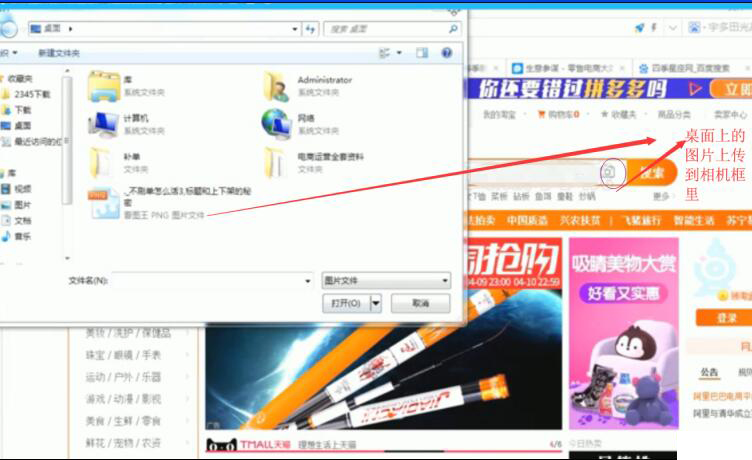752x460 pixels.
Task: Select 桌面 in the favorites sidebar
Action: pyautogui.click(x=23, y=126)
